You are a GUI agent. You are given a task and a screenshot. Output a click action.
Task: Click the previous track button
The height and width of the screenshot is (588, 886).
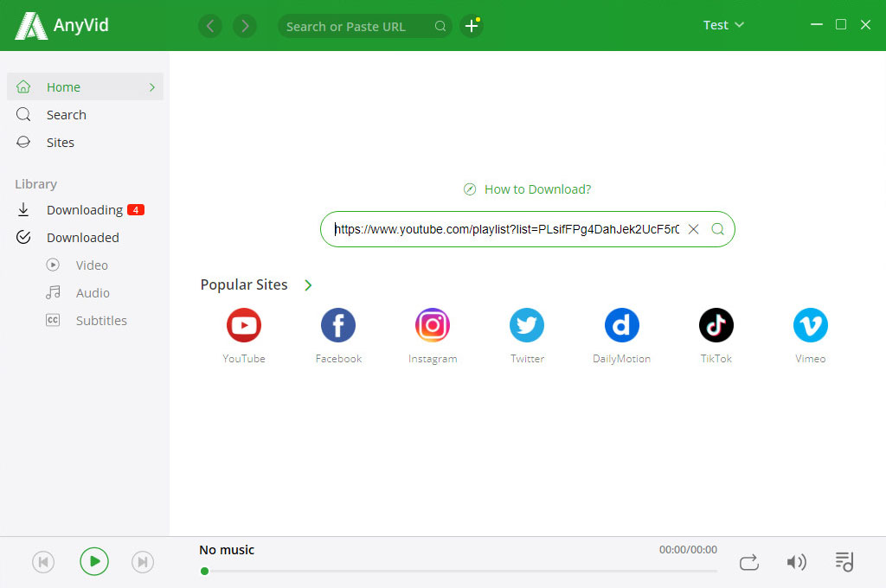(43, 562)
